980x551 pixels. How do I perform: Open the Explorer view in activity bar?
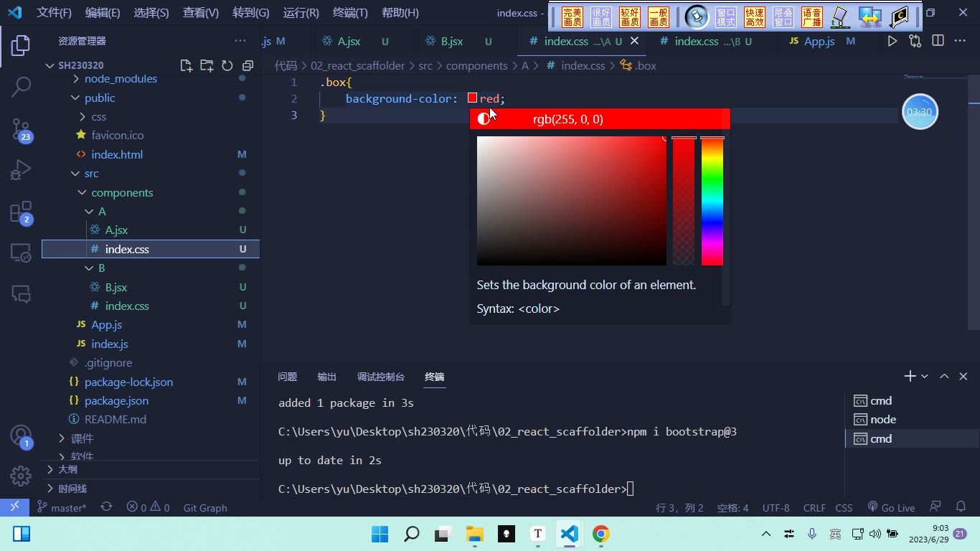(21, 45)
